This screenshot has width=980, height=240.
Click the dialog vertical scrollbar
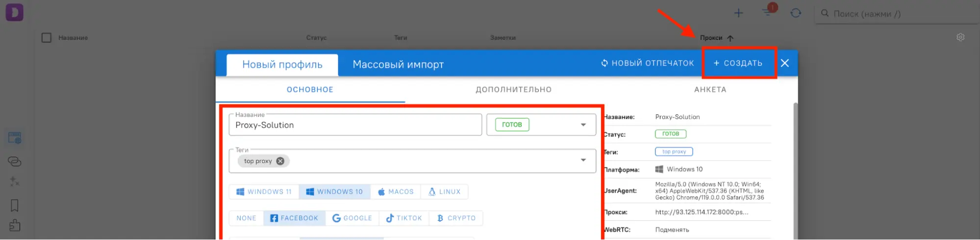(x=795, y=171)
